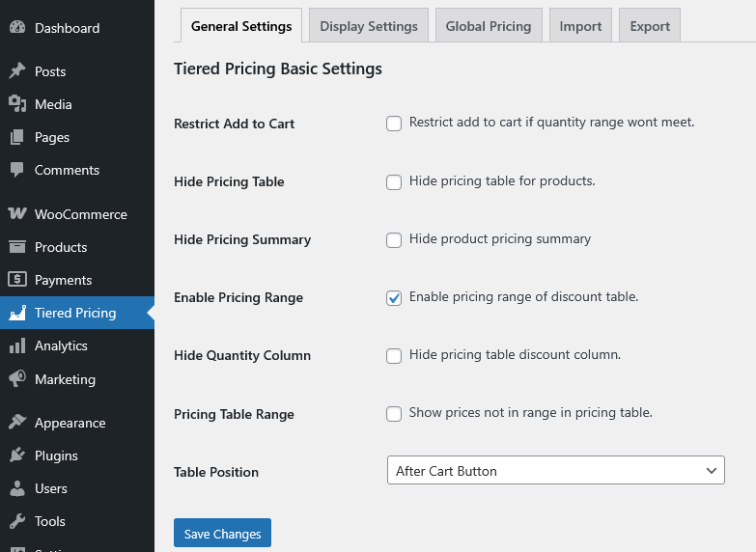Click the Appearance paintbrush icon
The width and height of the screenshot is (756, 552).
click(17, 423)
